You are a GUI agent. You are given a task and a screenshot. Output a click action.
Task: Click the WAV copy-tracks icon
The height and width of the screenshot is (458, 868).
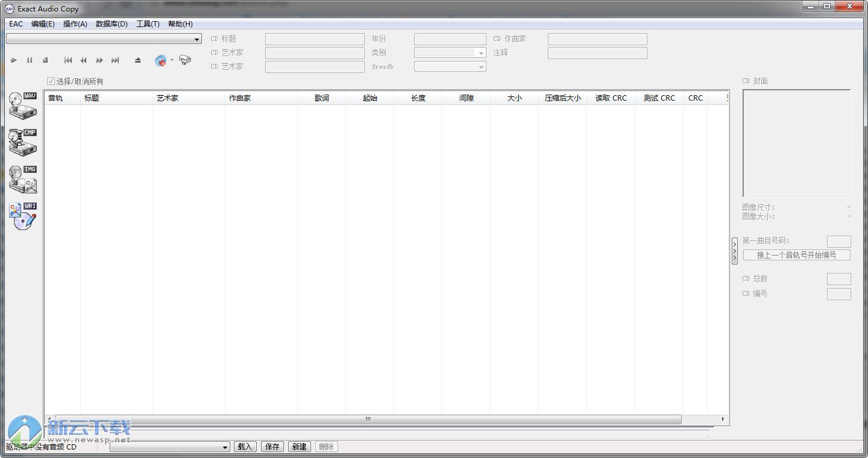click(x=23, y=105)
